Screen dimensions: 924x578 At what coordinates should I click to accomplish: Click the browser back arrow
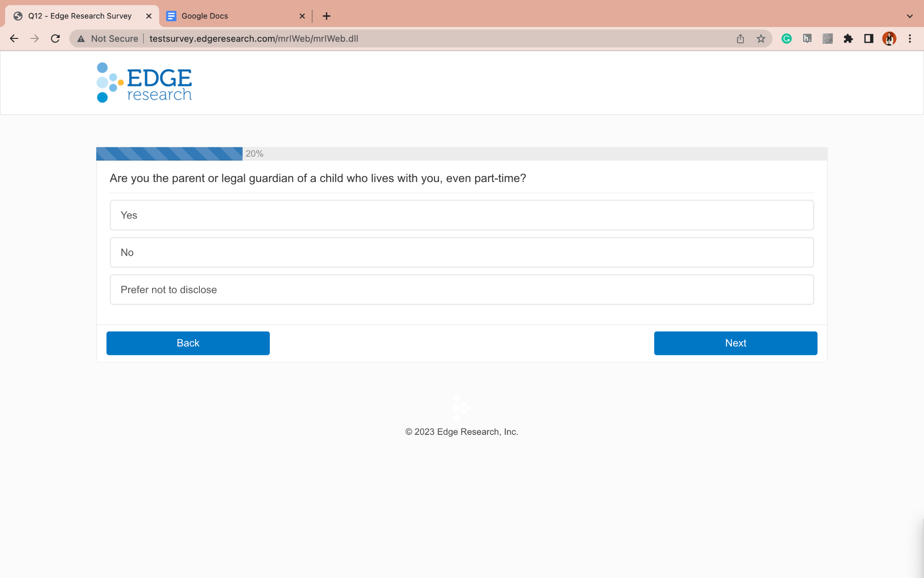click(x=14, y=39)
